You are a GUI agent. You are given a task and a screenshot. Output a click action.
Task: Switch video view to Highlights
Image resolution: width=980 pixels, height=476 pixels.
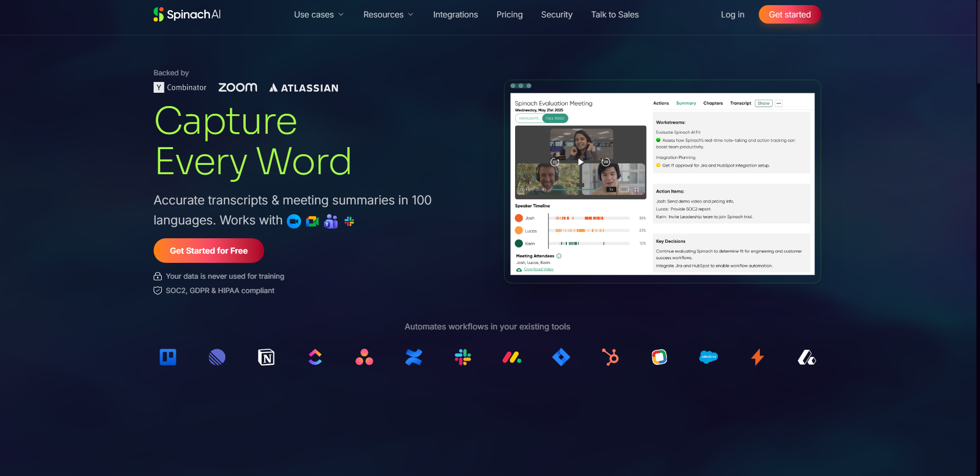click(528, 118)
